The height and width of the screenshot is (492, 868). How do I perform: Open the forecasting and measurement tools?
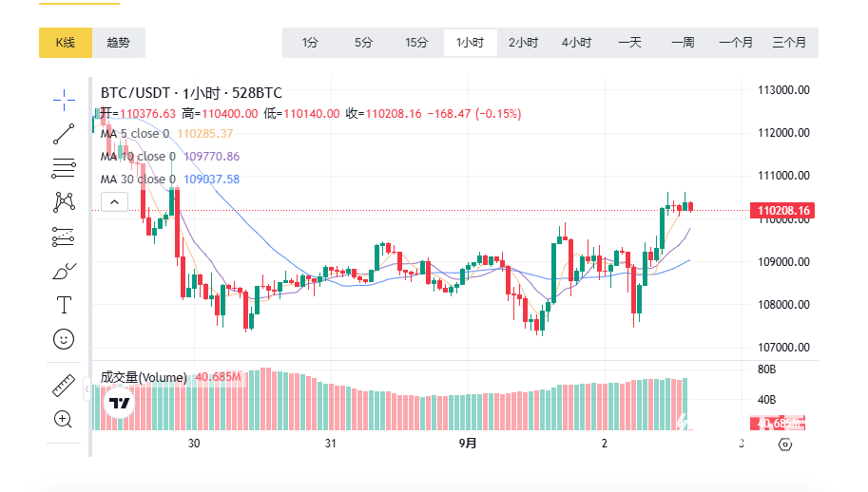coord(64,236)
